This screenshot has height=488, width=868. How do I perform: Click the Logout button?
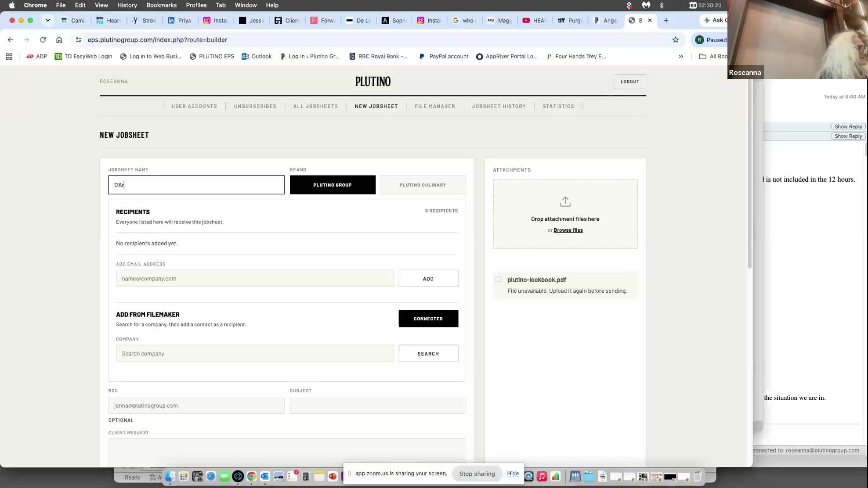pyautogui.click(x=629, y=82)
